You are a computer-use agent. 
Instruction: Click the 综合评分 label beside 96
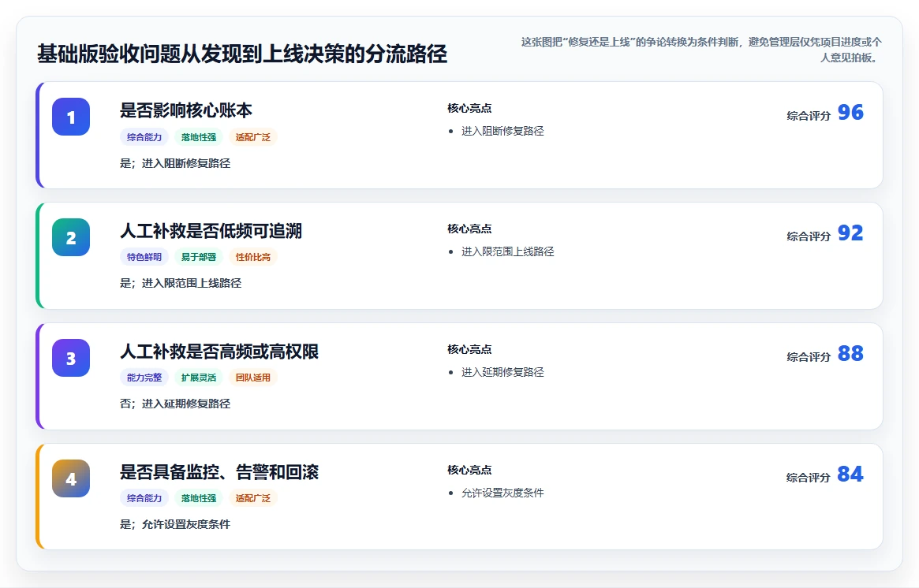(809, 116)
